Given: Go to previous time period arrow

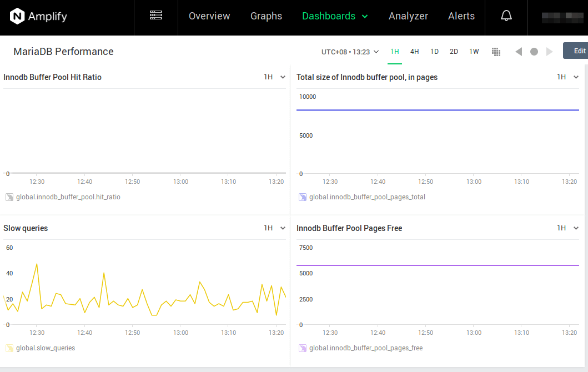Looking at the screenshot, I should (519, 52).
